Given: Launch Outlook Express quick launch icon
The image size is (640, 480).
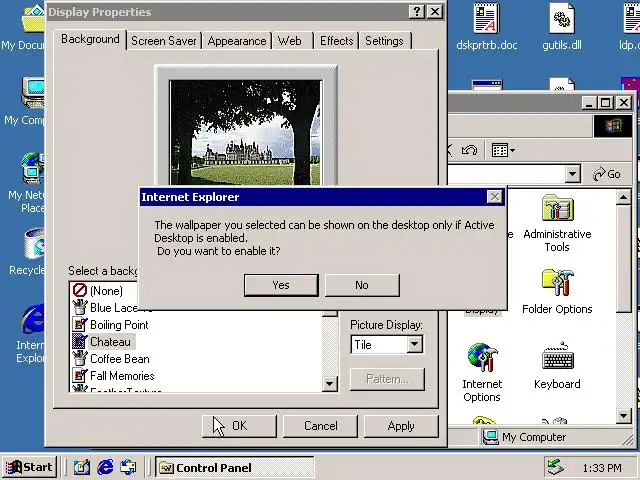Looking at the screenshot, I should pos(129,467).
